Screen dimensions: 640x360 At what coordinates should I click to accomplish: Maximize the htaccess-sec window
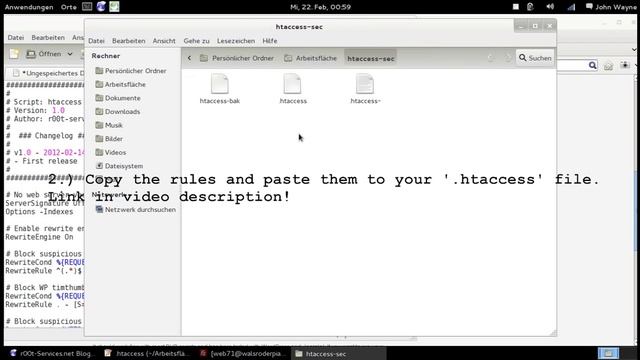535,26
